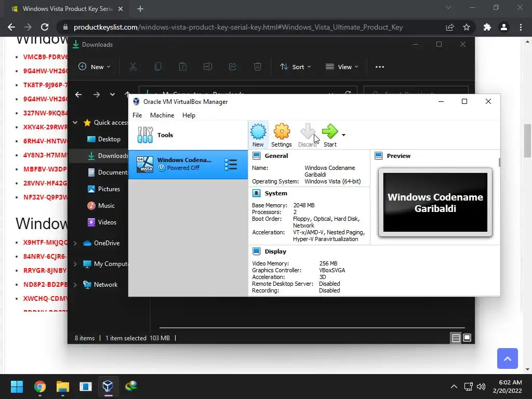
Task: Click the Paste icon in Downloads toolbar
Action: (183, 67)
